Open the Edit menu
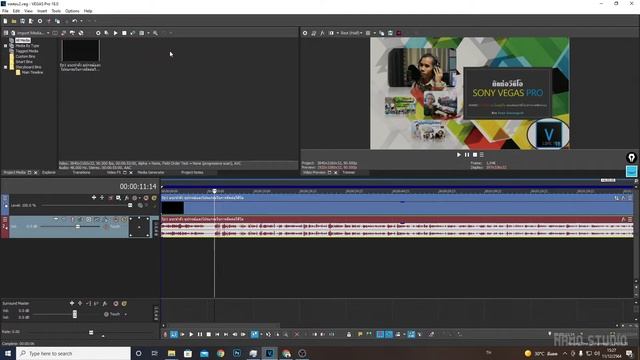This screenshot has width=640, height=360. click(16, 11)
